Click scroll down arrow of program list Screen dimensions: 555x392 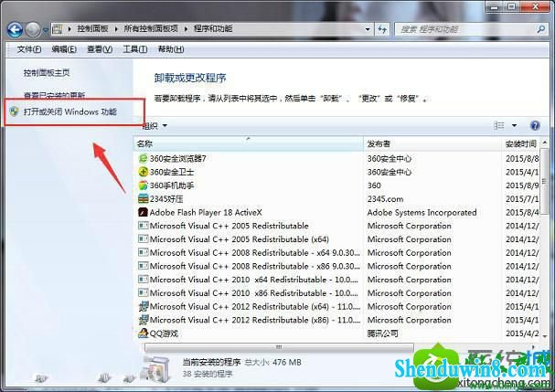coord(545,336)
